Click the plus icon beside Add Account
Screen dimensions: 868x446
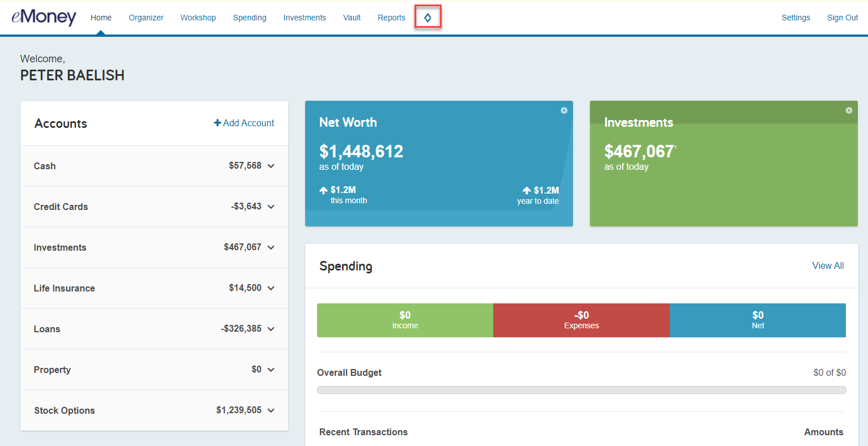[217, 123]
